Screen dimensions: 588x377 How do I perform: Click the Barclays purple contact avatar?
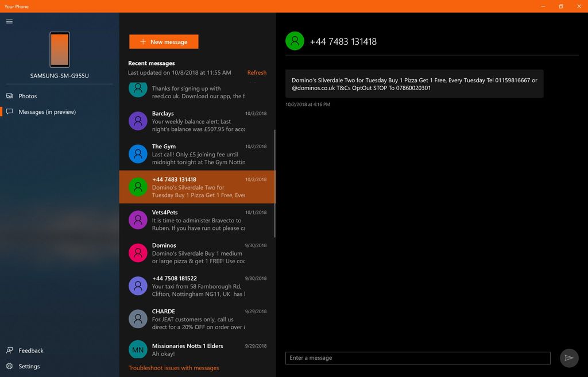pyautogui.click(x=138, y=121)
